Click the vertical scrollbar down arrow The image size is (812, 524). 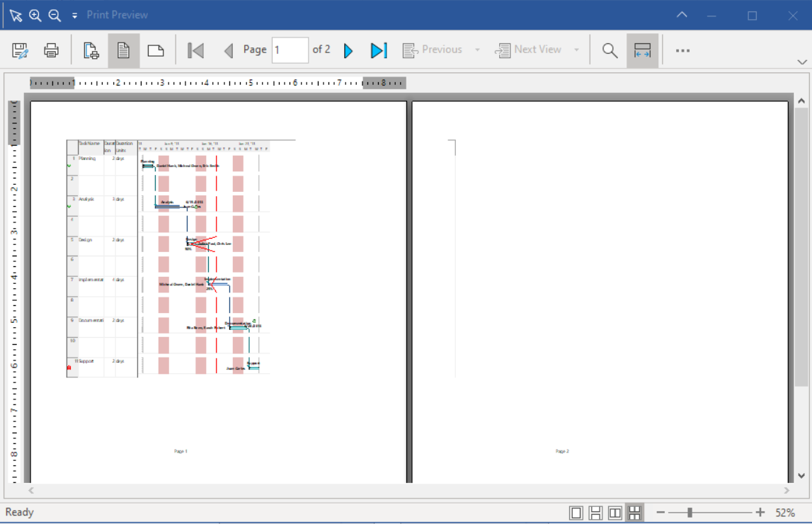point(801,475)
